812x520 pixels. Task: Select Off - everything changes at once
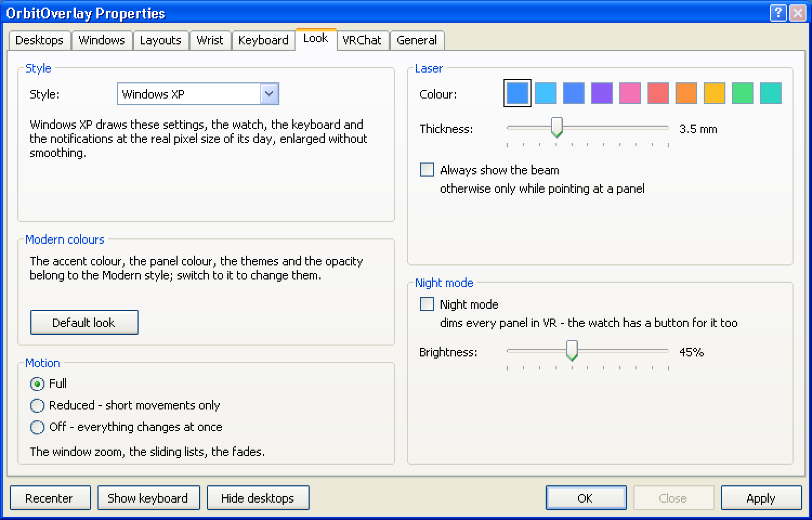(x=37, y=427)
